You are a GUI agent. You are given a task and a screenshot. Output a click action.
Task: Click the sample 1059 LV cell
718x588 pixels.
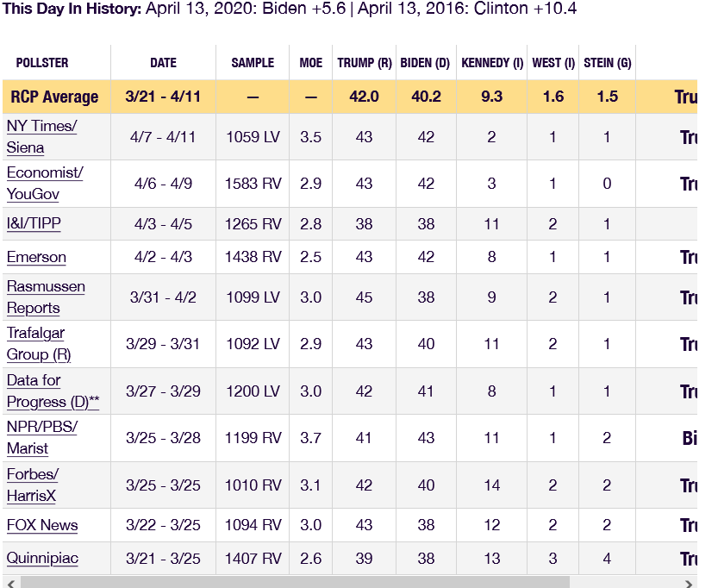point(253,137)
